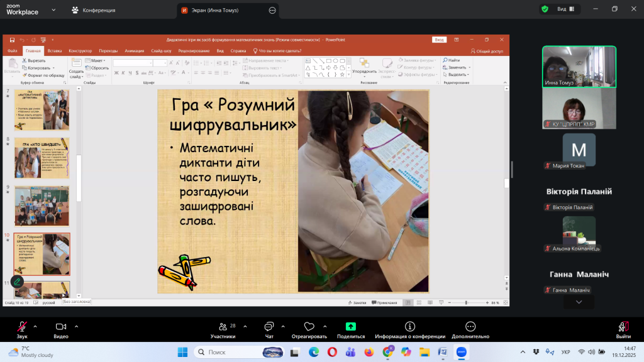Image resolution: width=644 pixels, height=362 pixels.
Task: Click the Отреагировать heart reactions icon
Action: pos(309,327)
